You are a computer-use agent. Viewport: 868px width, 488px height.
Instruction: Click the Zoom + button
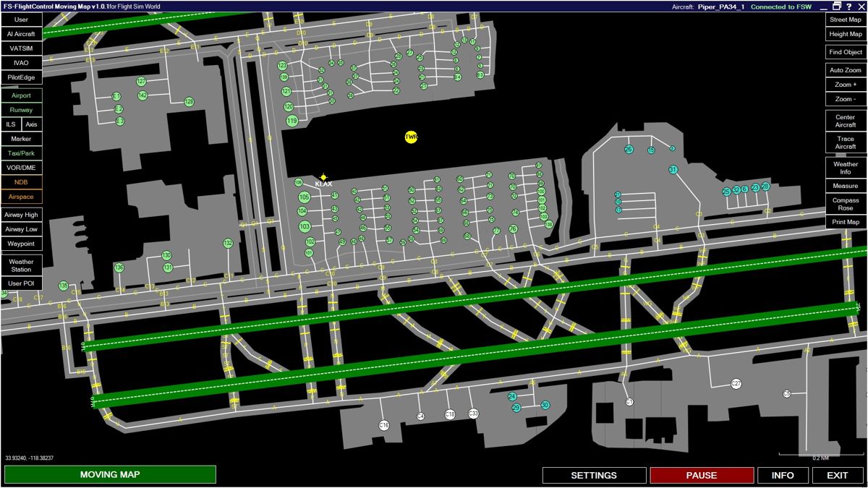pos(845,85)
